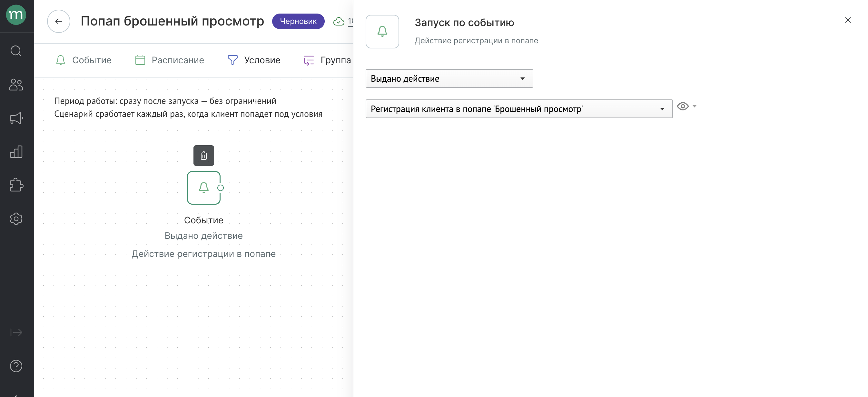Close the Запуск по событию panel

coord(848,20)
